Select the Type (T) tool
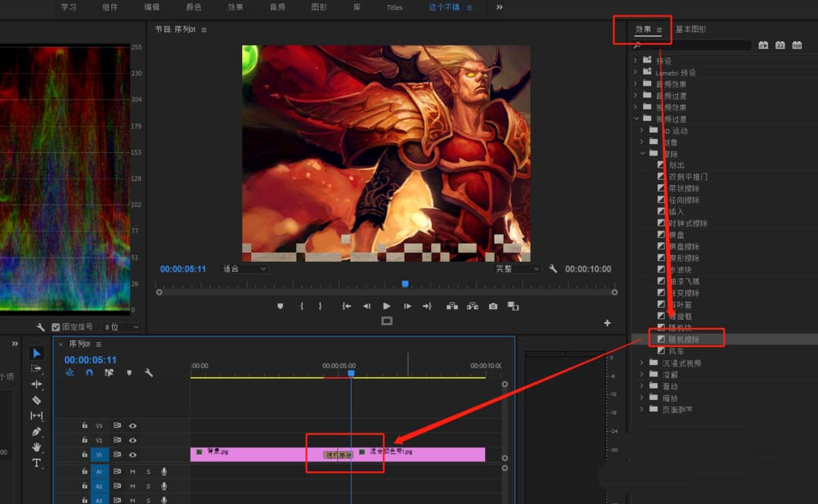This screenshot has width=818, height=504. click(37, 463)
